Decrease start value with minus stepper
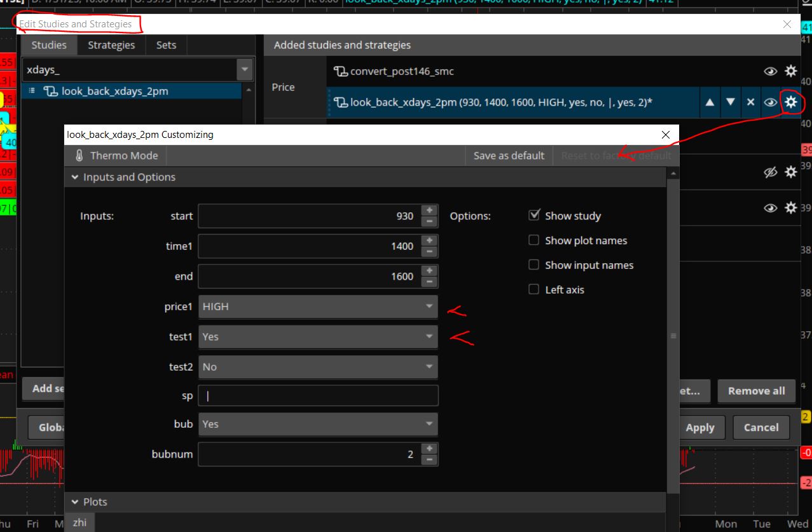Image resolution: width=812 pixels, height=532 pixels. click(x=429, y=222)
